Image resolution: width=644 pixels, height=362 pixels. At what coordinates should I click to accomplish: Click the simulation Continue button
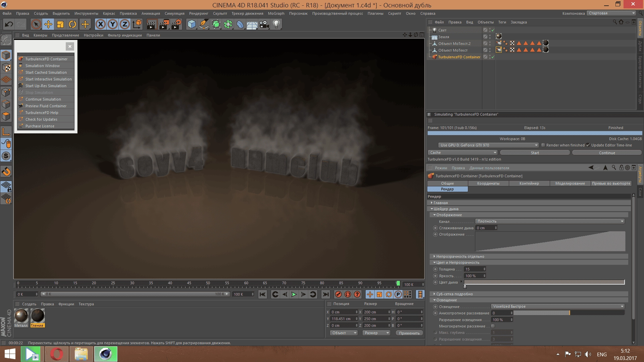point(607,153)
